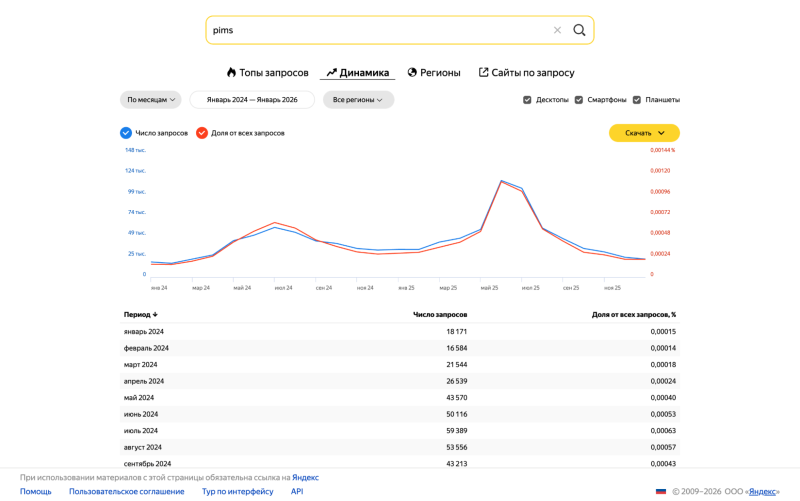800x501 pixels.
Task: Click the Доля от всех запросов, % column header
Action: [x=634, y=314]
